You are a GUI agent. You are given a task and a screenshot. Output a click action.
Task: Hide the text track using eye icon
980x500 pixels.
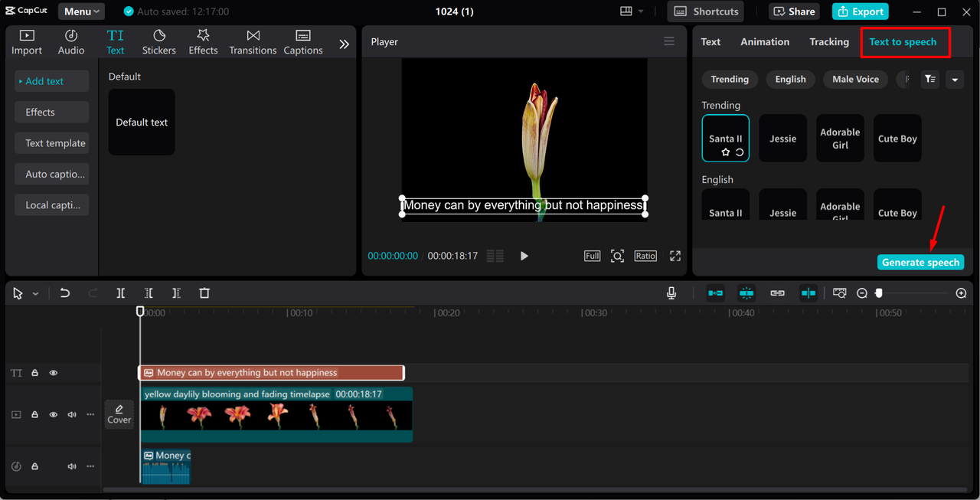54,373
